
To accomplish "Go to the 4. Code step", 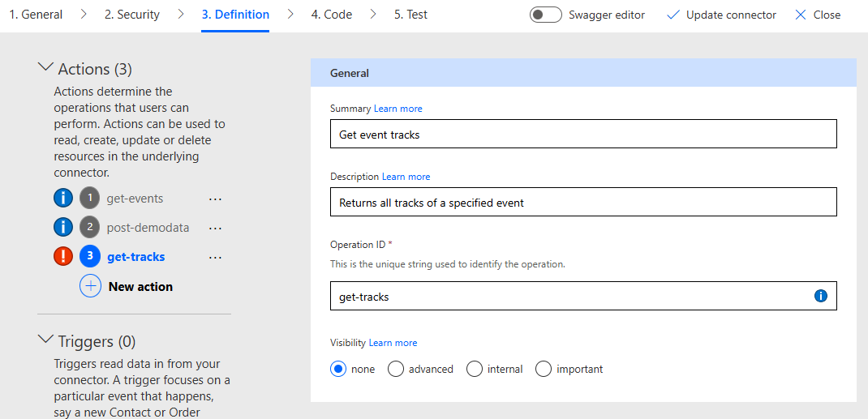I will pos(332,15).
